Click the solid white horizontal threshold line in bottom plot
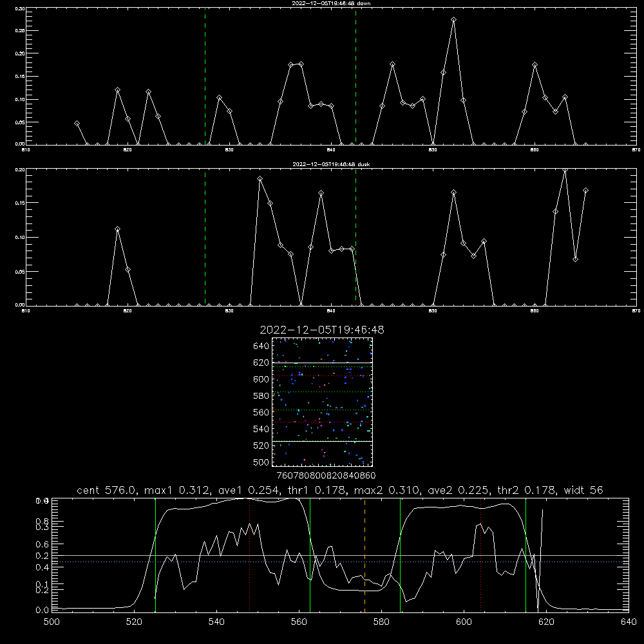This screenshot has height=644, width=644. [x=340, y=555]
